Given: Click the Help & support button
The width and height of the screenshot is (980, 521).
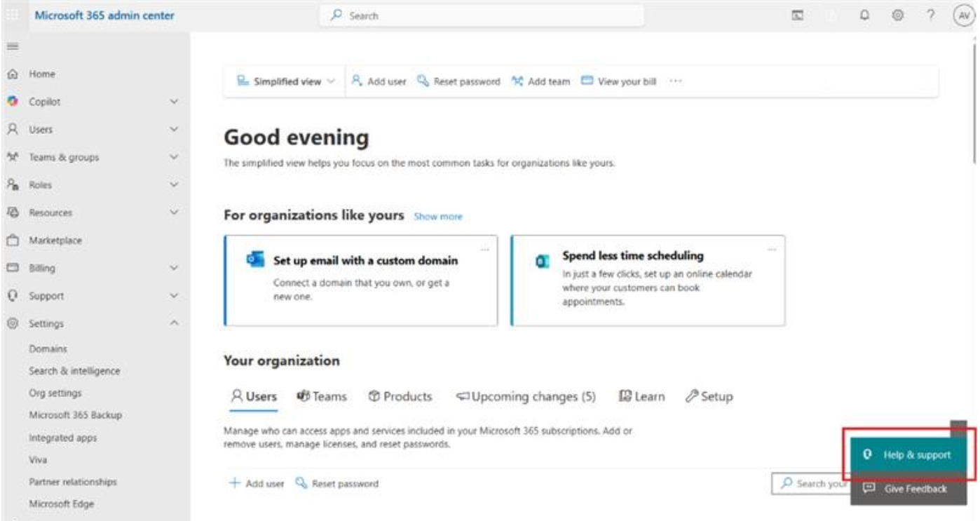Looking at the screenshot, I should (x=908, y=455).
